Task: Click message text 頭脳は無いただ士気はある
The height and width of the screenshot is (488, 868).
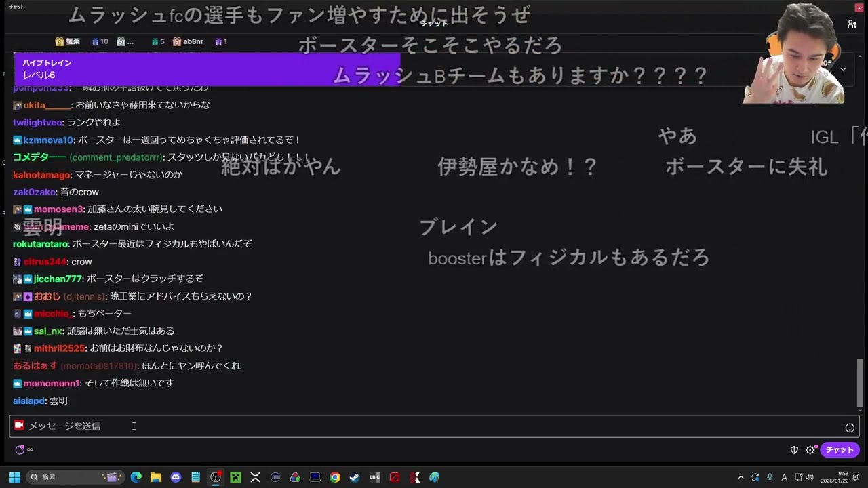Action: 121,331
